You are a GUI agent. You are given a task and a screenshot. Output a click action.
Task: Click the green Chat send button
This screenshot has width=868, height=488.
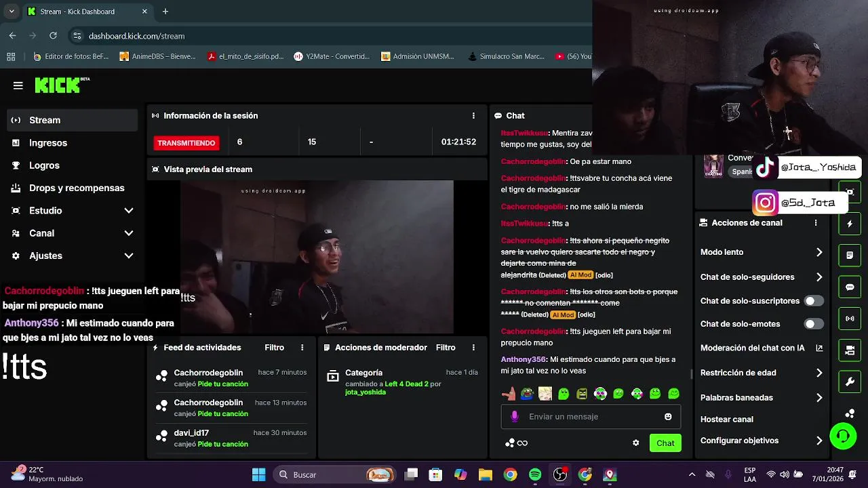click(x=665, y=443)
